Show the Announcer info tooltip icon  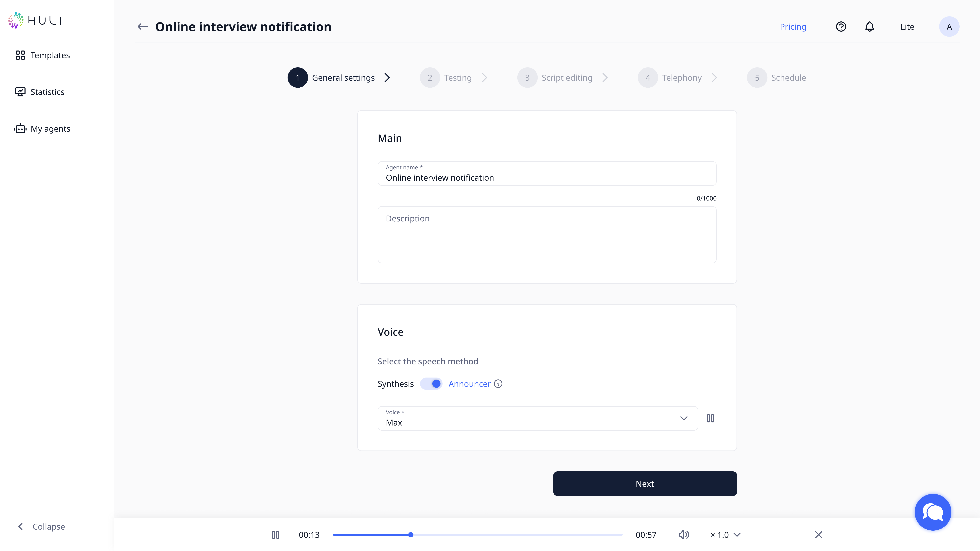pyautogui.click(x=498, y=384)
